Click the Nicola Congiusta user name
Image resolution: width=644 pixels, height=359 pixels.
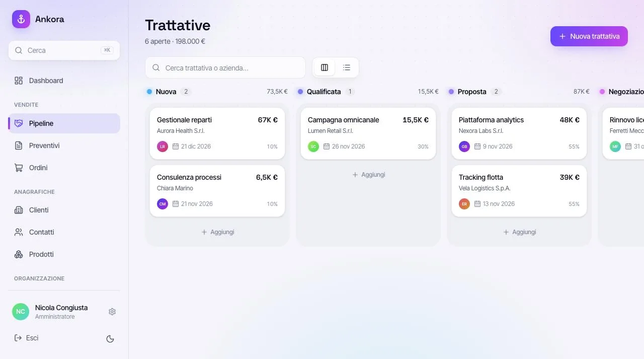[x=61, y=308]
